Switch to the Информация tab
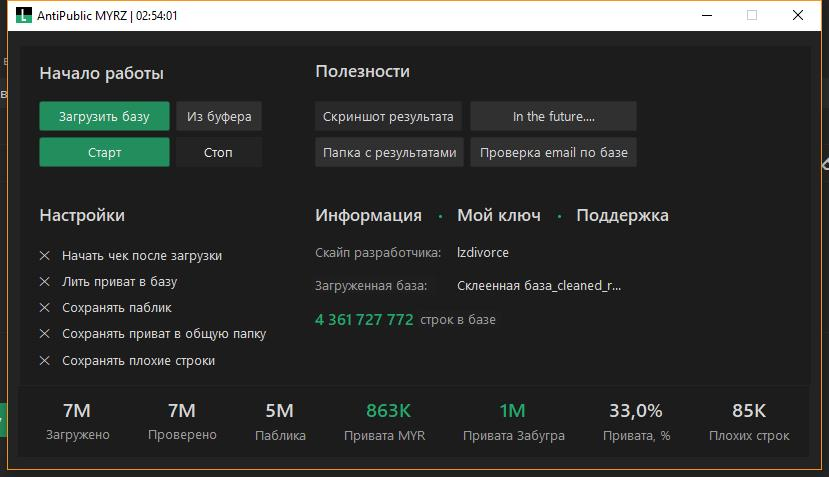Screen dimensions: 829x477 click(368, 215)
